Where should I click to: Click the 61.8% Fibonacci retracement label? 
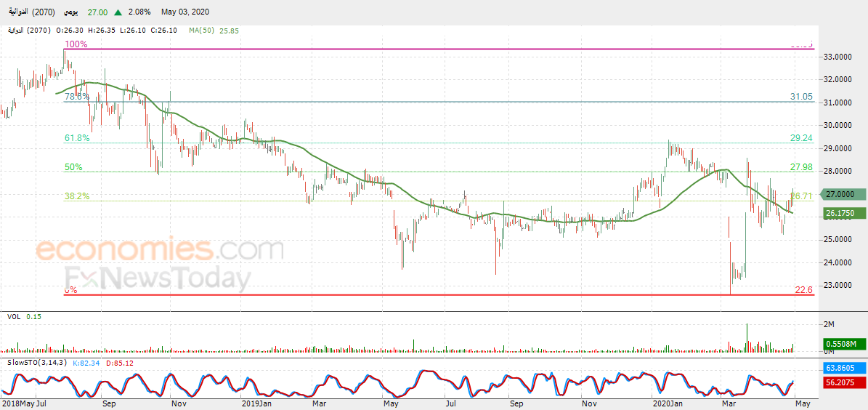tap(76, 138)
